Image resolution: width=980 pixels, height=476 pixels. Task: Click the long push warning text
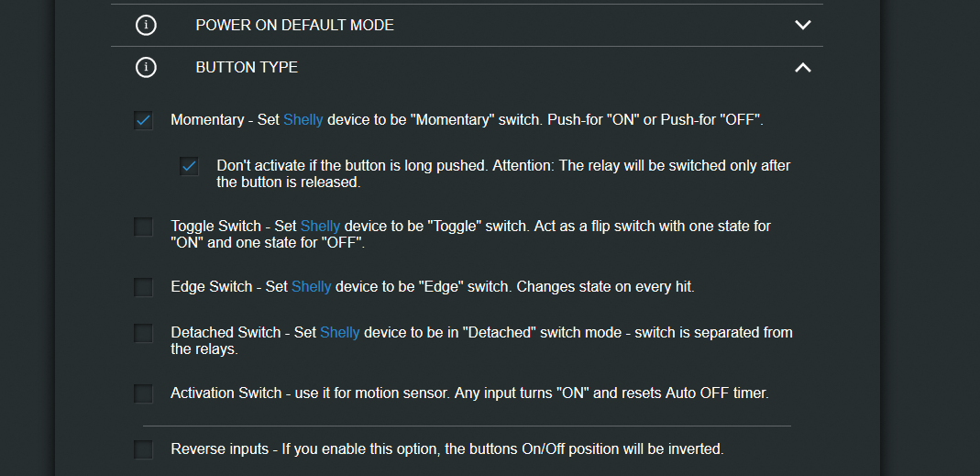coord(502,173)
